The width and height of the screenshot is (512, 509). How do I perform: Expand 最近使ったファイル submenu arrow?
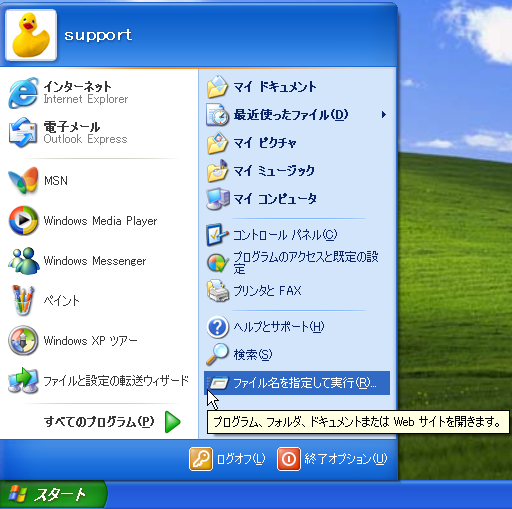384,115
